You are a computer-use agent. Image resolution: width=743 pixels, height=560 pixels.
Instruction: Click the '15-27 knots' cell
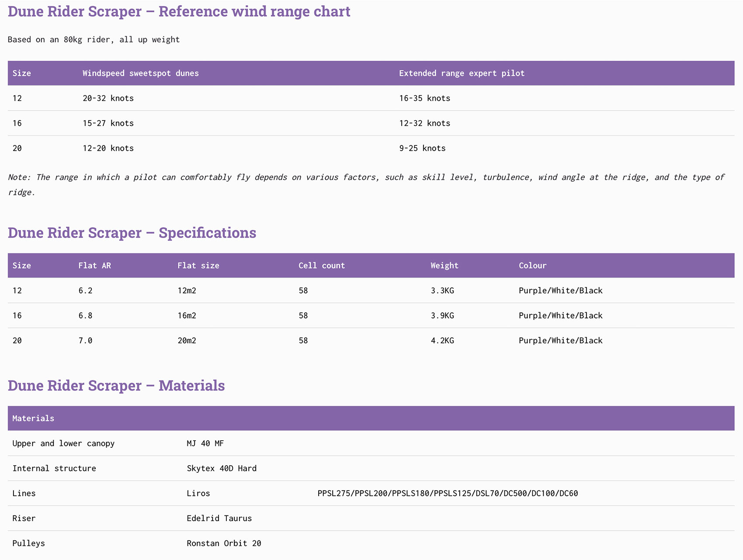click(x=108, y=123)
